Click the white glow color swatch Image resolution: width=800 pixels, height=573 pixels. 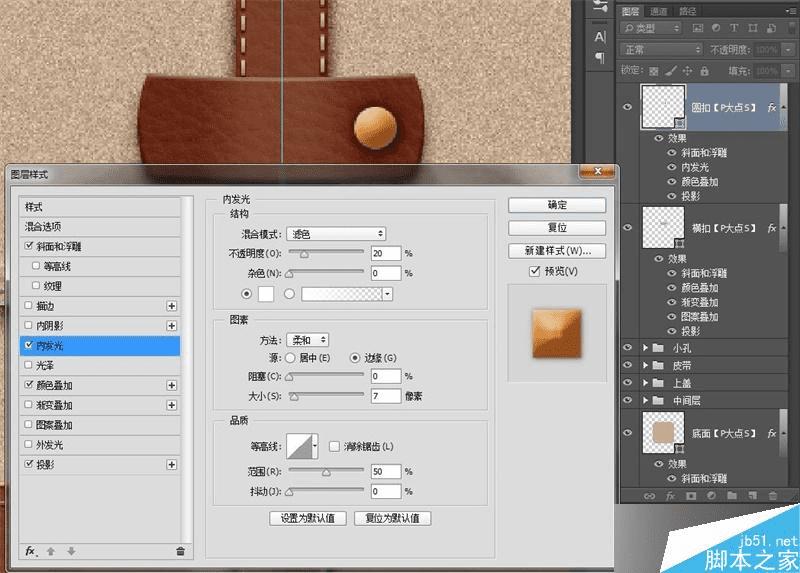[x=267, y=294]
